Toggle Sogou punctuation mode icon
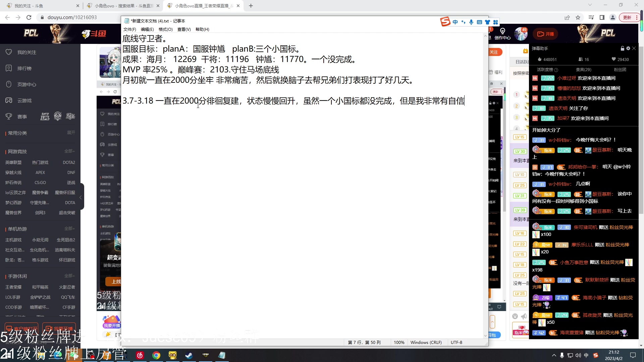 [463, 22]
